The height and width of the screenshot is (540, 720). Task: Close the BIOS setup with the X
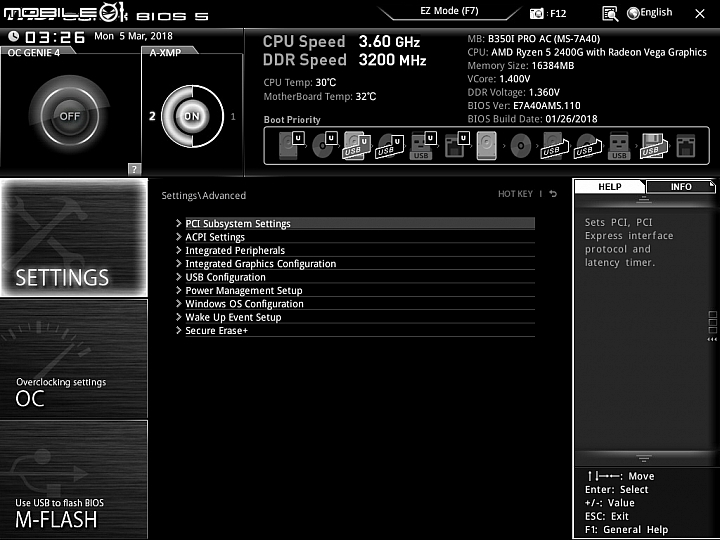pyautogui.click(x=699, y=14)
